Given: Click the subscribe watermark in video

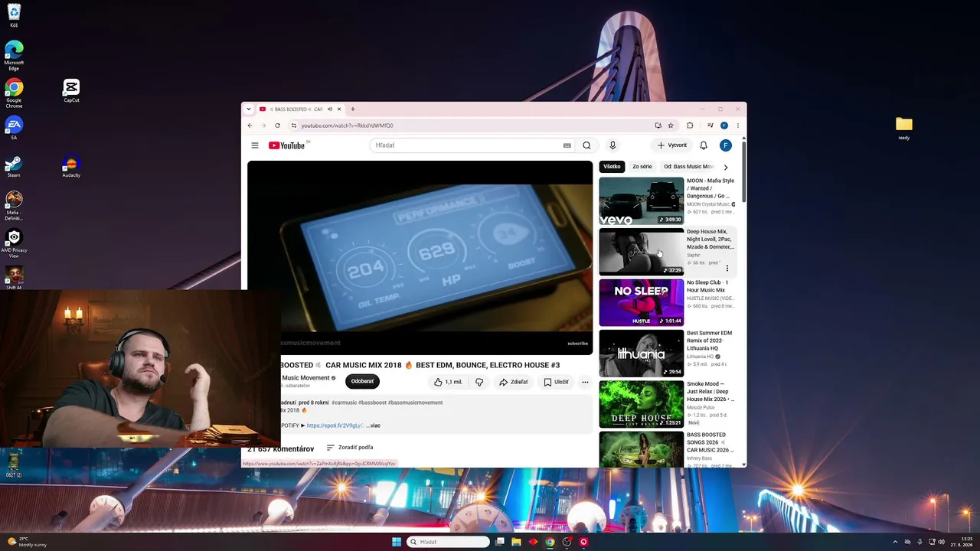Looking at the screenshot, I should (577, 344).
